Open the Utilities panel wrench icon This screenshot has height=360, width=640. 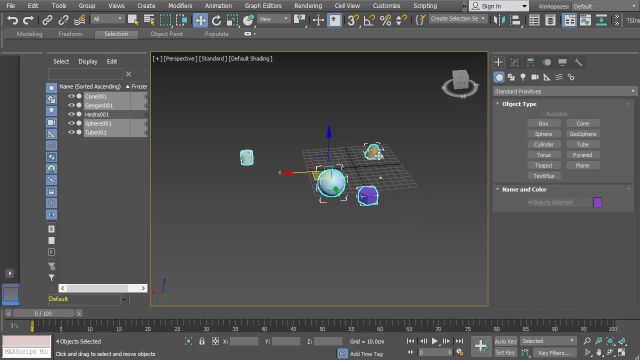coord(578,62)
